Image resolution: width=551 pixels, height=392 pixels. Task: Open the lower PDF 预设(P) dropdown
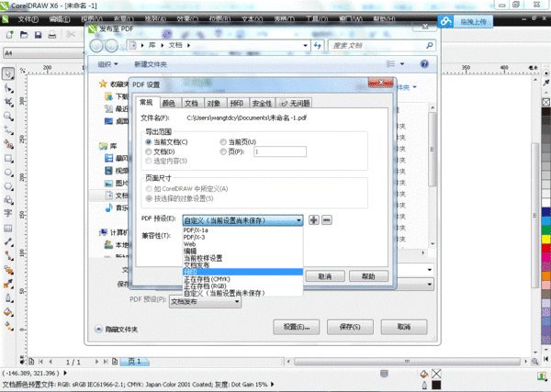[x=205, y=301]
